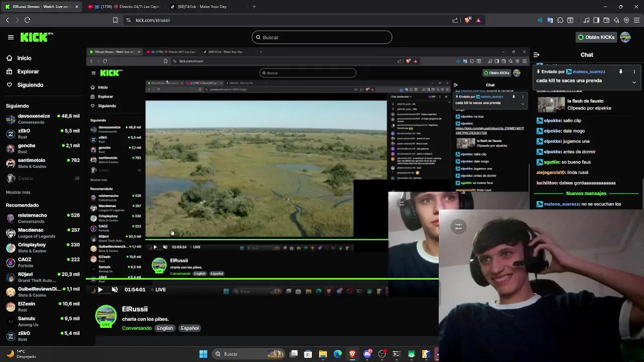Open the Conversando category link

[x=136, y=328]
